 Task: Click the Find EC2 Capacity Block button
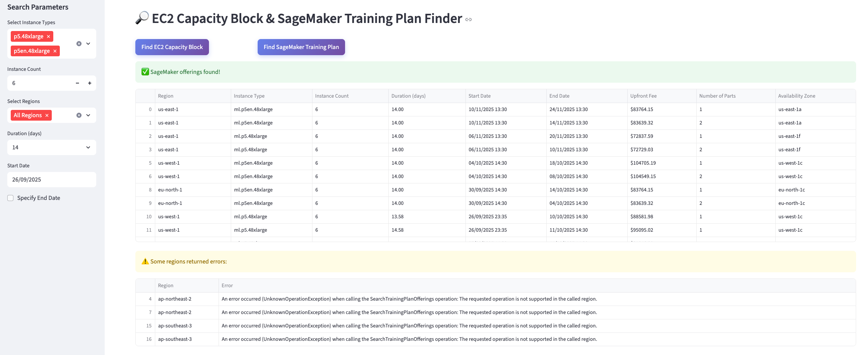[172, 47]
